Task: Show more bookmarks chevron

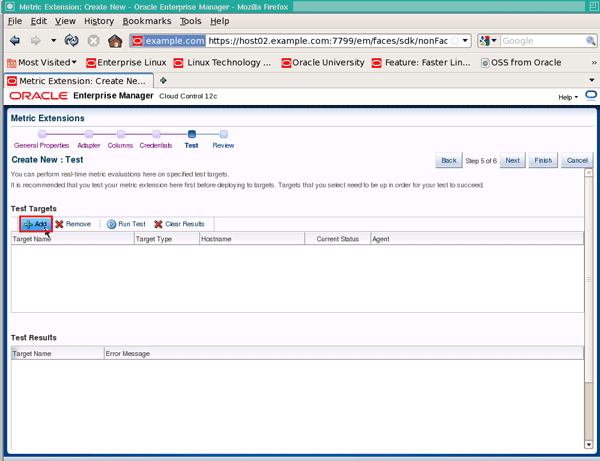Action: click(593, 63)
